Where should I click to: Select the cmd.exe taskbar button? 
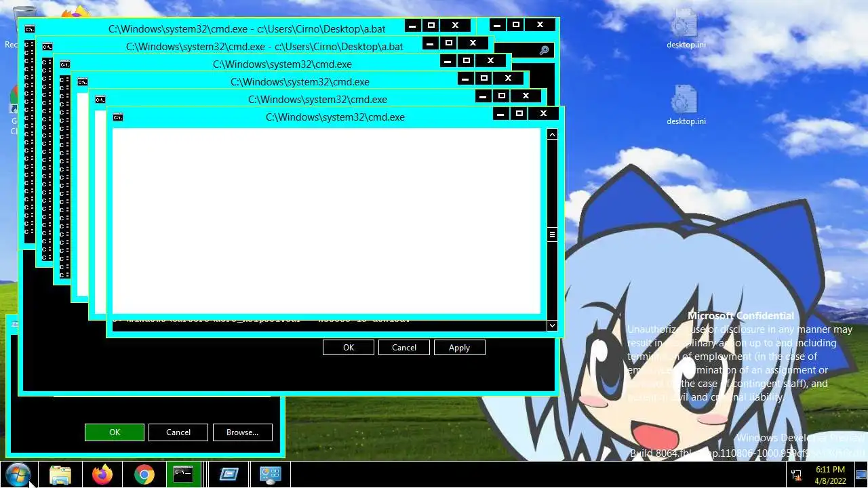tap(183, 474)
